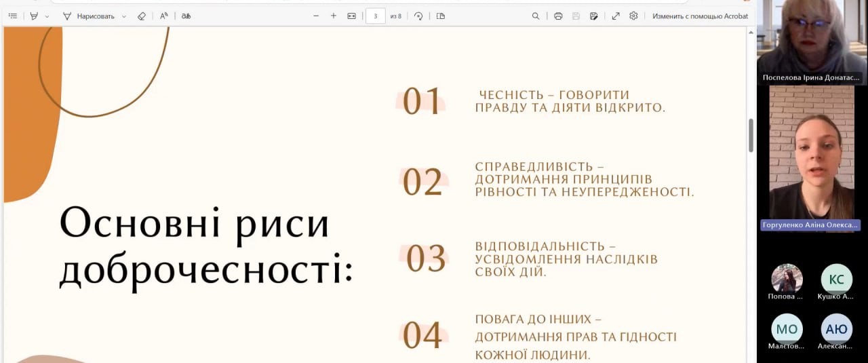Expand the highlighter options dropdown arrow
Viewport: 868px width, 363px height.
pos(47,16)
